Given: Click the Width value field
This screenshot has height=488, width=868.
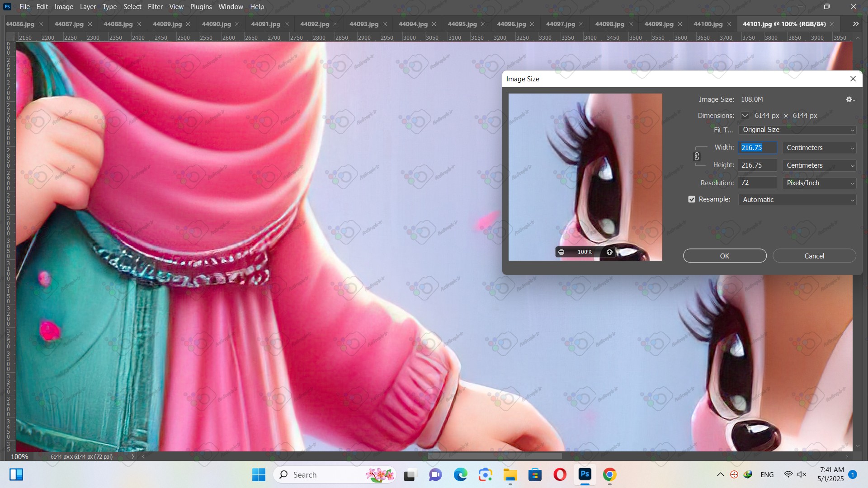Looking at the screenshot, I should [758, 148].
